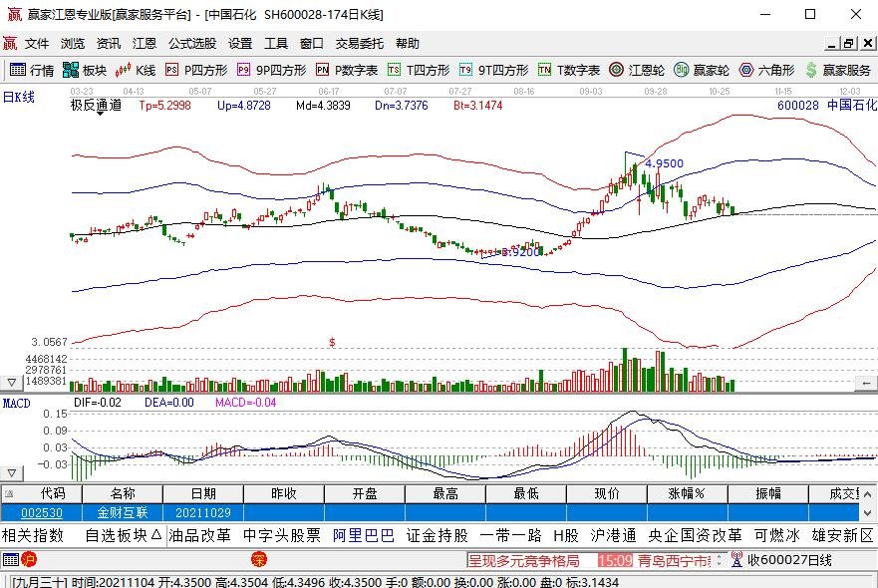878x588 pixels.
Task: Open the 窗口 menu
Action: coord(311,43)
